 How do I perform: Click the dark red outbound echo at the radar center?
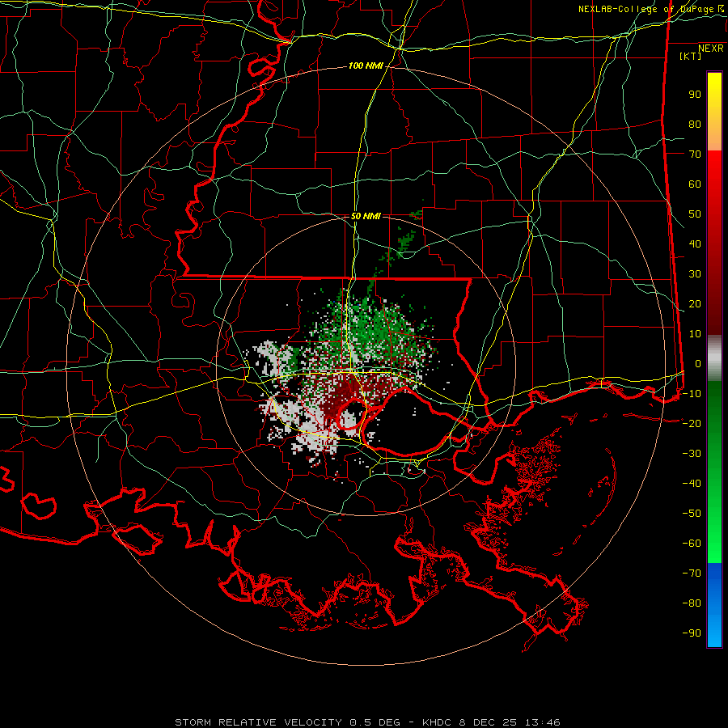(346, 395)
